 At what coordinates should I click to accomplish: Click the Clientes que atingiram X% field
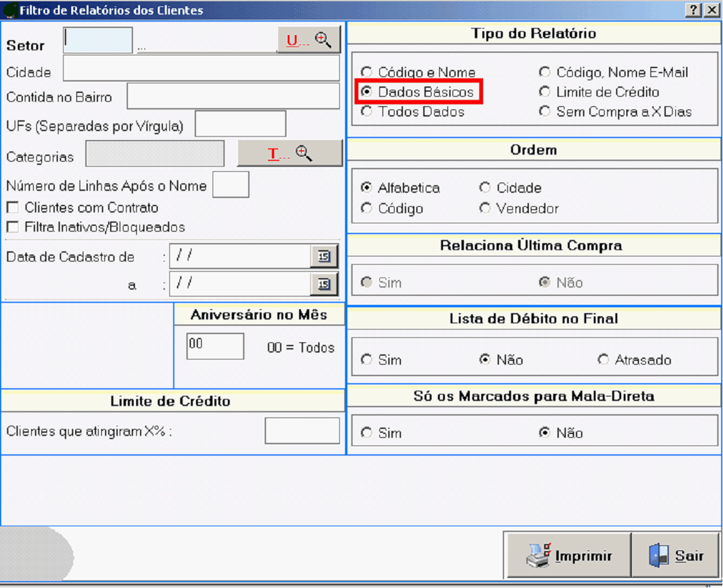(302, 431)
